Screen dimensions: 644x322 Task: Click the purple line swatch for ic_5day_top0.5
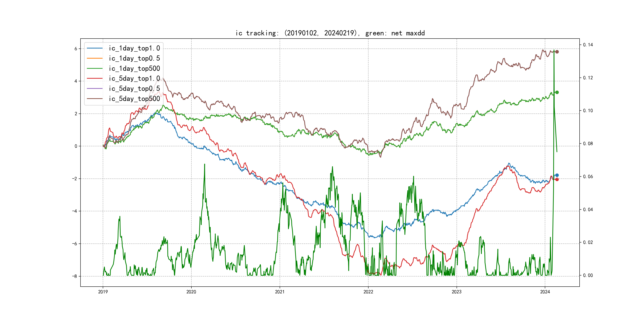94,88
